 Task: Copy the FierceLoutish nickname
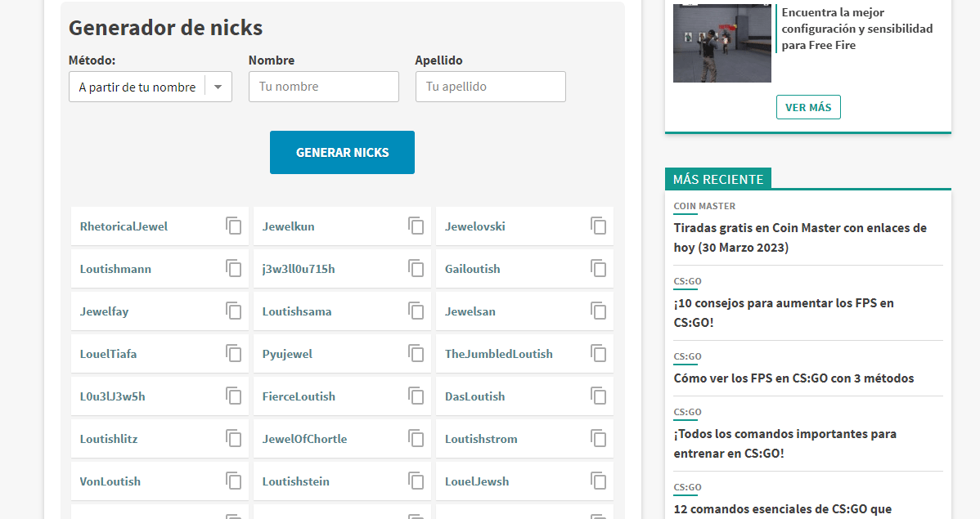tap(416, 396)
